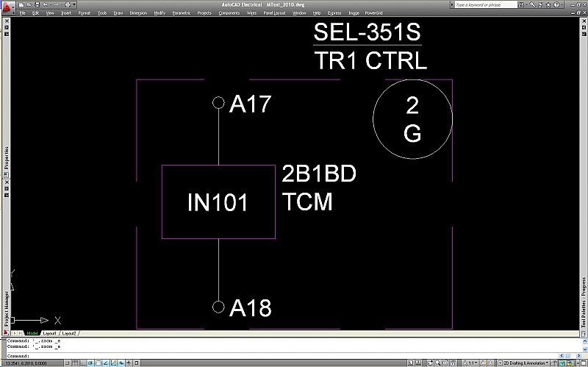The image size is (588, 367).
Task: Click the Pan hand icon in status bar
Action: point(430,363)
